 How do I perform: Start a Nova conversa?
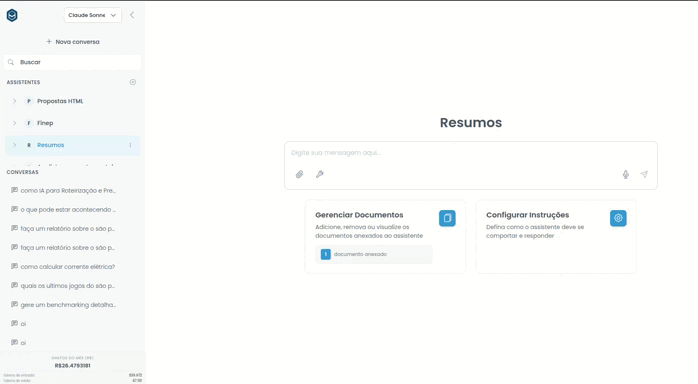point(73,42)
